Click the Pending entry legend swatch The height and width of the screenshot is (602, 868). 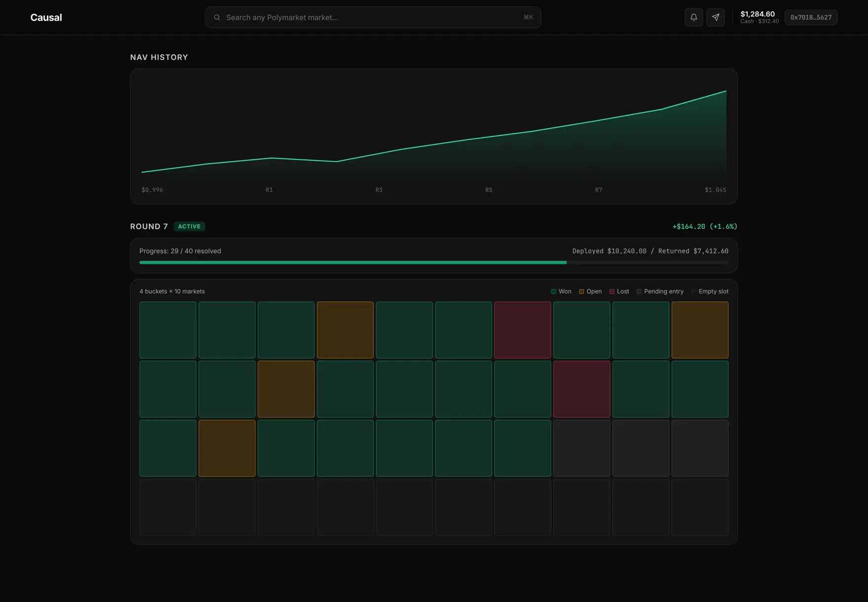pos(639,291)
